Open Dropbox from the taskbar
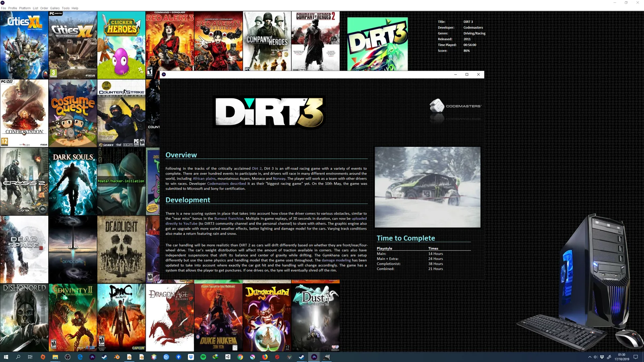Screen dimensions: 644x362 [191, 357]
